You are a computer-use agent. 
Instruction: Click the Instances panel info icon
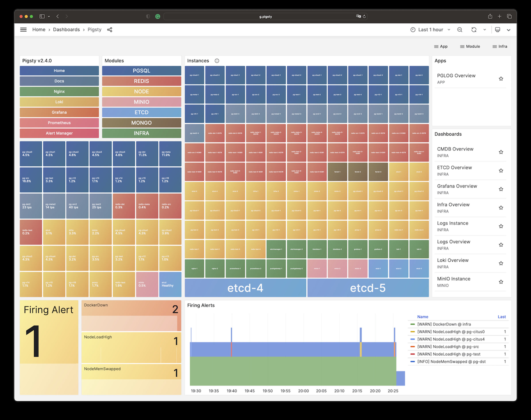coord(217,61)
